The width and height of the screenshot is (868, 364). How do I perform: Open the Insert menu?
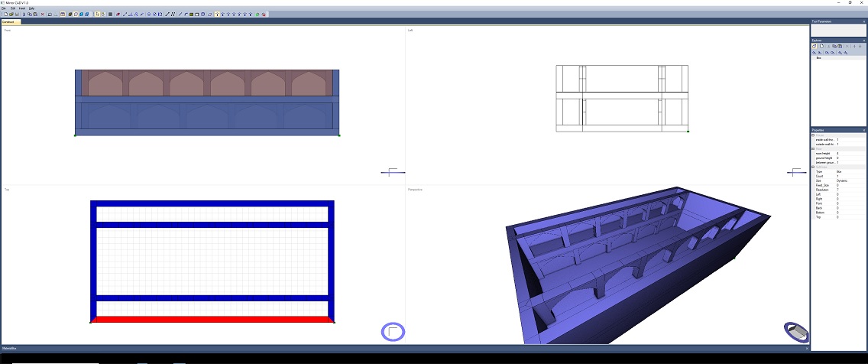(x=22, y=8)
